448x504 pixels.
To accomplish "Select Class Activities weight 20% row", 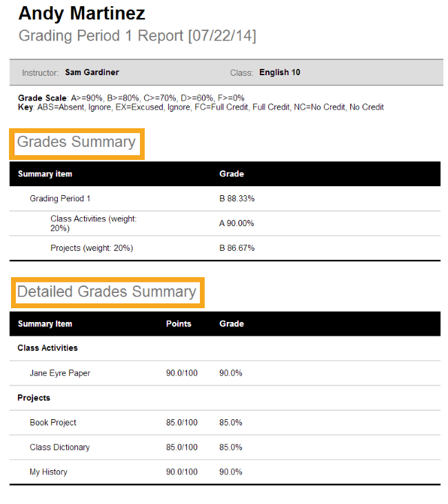I will (225, 223).
